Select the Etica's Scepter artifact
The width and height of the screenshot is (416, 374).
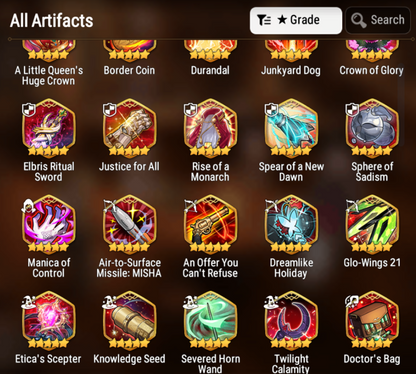tap(49, 321)
